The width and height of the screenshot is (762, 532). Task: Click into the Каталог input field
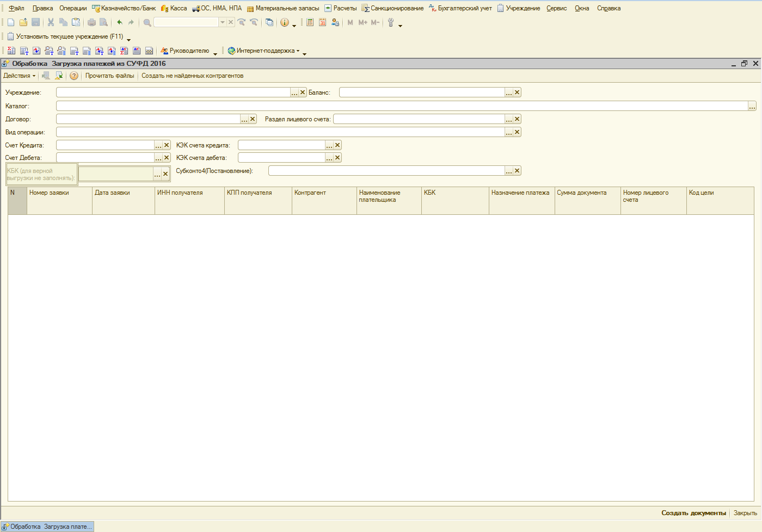[x=402, y=106]
